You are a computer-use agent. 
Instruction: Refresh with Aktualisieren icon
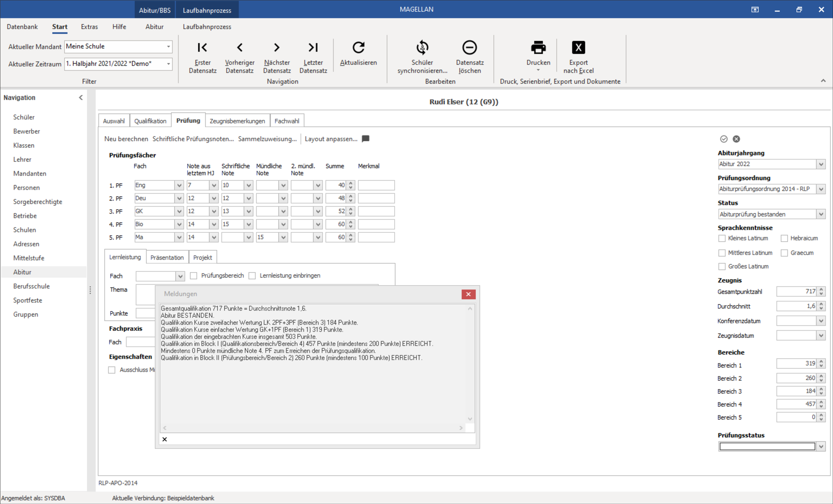point(358,48)
